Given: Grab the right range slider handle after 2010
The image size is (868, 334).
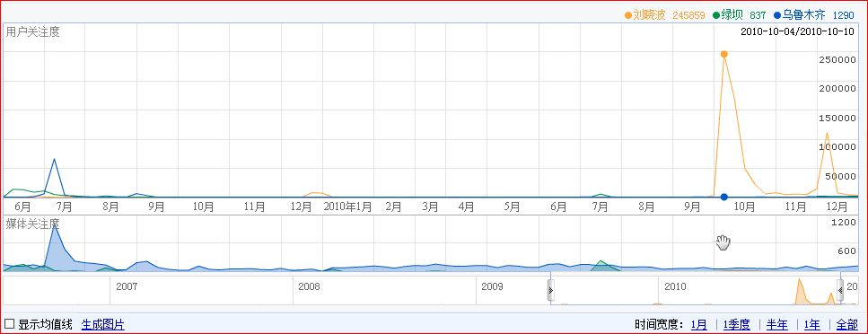Looking at the screenshot, I should [x=840, y=290].
